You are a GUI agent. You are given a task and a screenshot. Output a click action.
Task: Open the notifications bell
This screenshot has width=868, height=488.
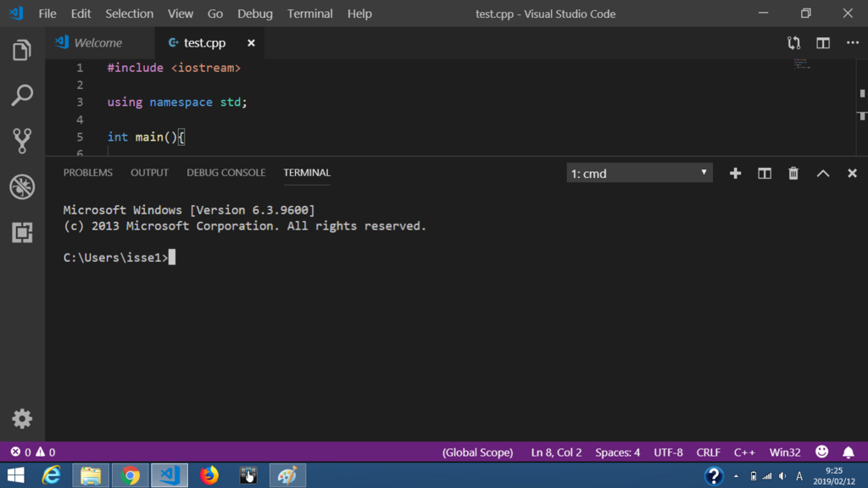[x=848, y=452]
